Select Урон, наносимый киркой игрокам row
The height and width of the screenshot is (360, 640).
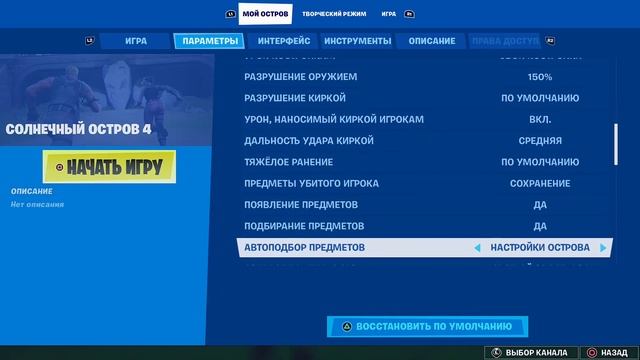pos(424,119)
